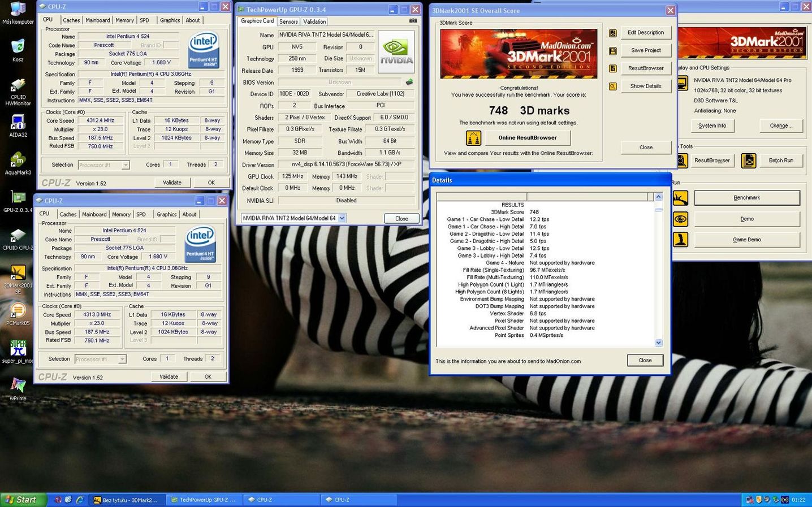Switch to Validation tab in GPU-Z

tap(314, 21)
